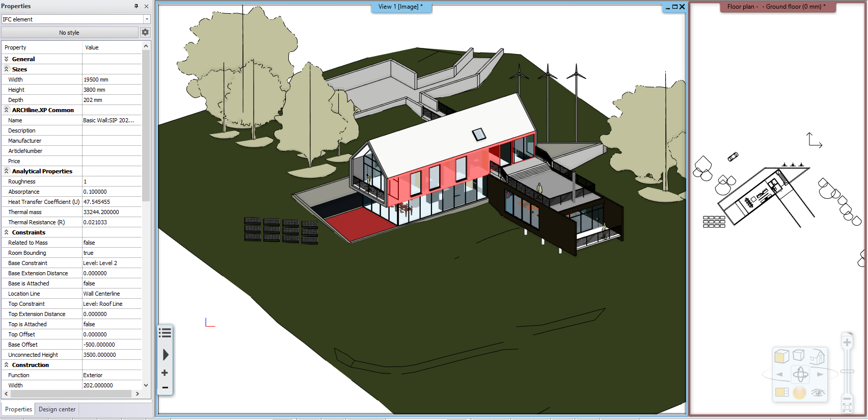
Task: Click the zoom slider handle in floor plan
Action: coord(847,372)
